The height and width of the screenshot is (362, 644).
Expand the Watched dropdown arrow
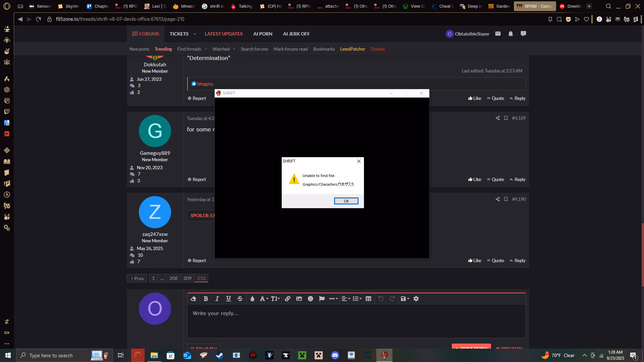pos(234,49)
